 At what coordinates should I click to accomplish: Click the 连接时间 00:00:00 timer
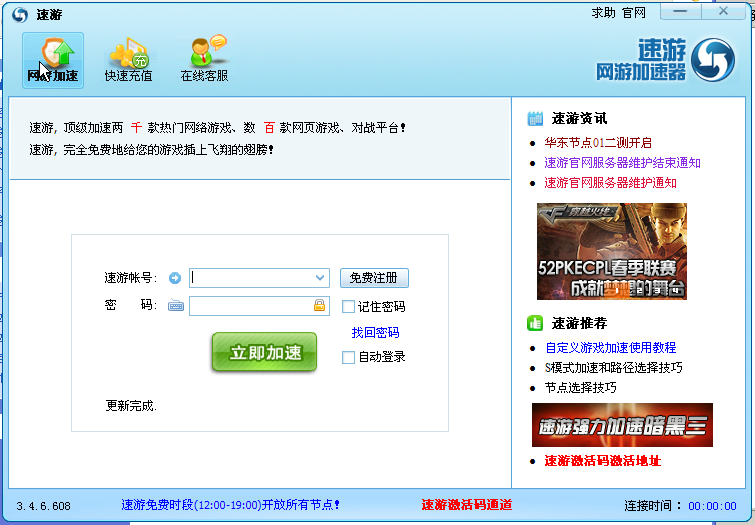(680, 506)
